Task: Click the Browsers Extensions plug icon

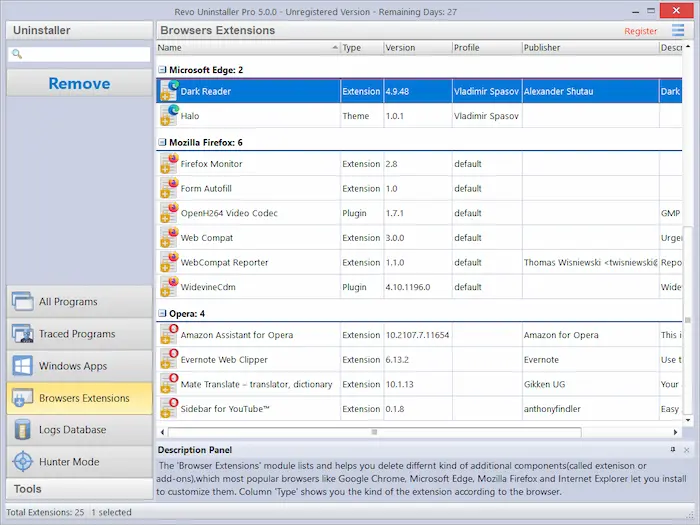Action: coord(22,398)
